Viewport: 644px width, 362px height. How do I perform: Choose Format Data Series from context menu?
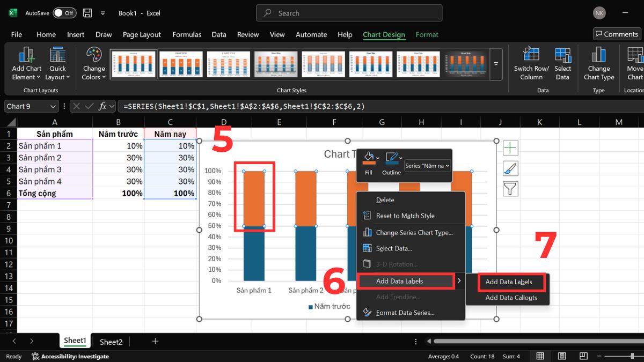coord(405,313)
